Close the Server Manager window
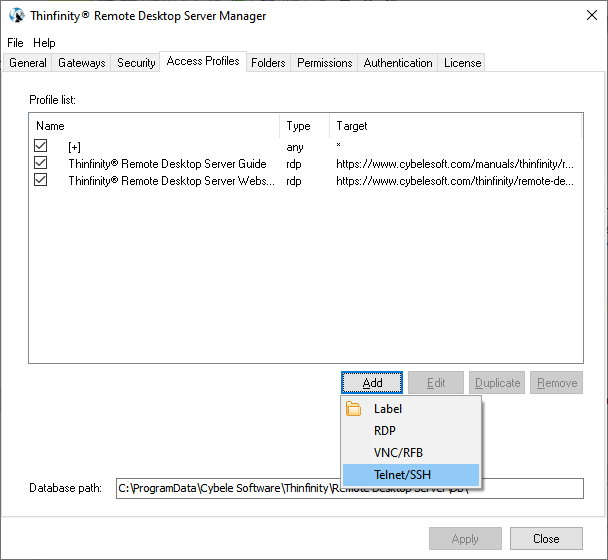Screen dimensions: 608x560 click(592, 16)
